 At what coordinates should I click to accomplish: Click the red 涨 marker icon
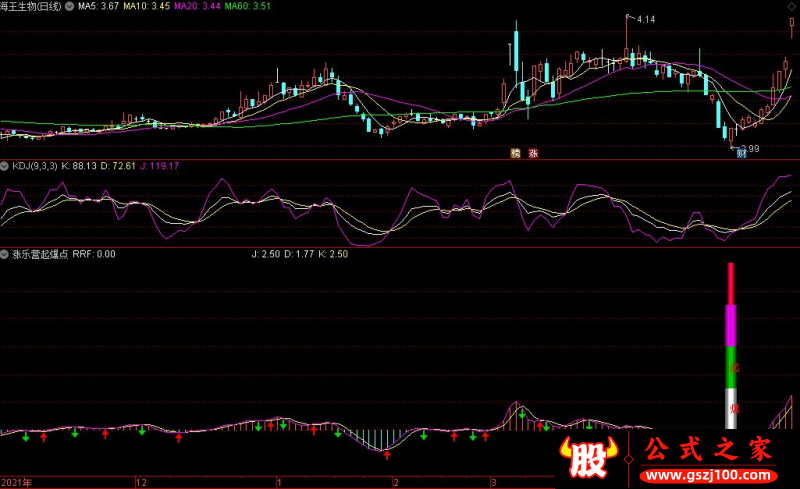(533, 153)
